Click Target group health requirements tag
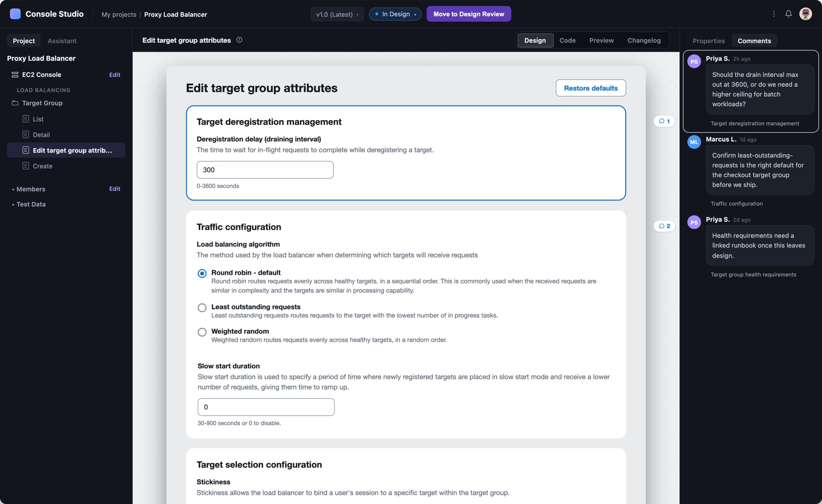Image resolution: width=822 pixels, height=504 pixels. click(x=754, y=274)
